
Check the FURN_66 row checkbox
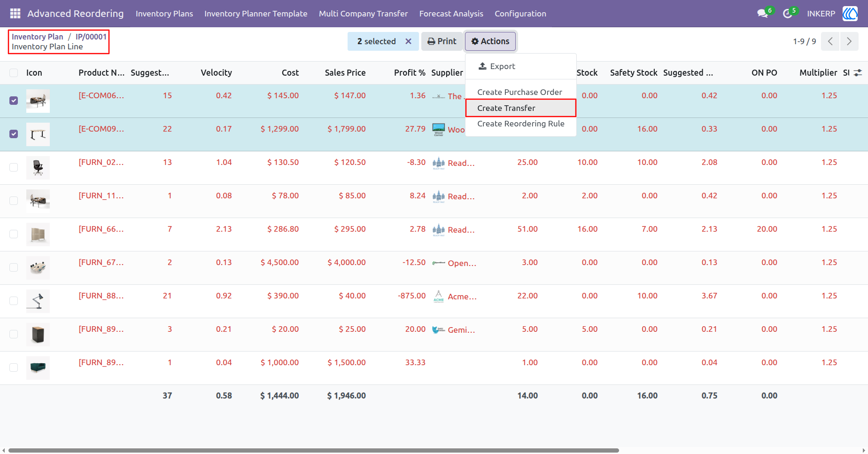[14, 234]
